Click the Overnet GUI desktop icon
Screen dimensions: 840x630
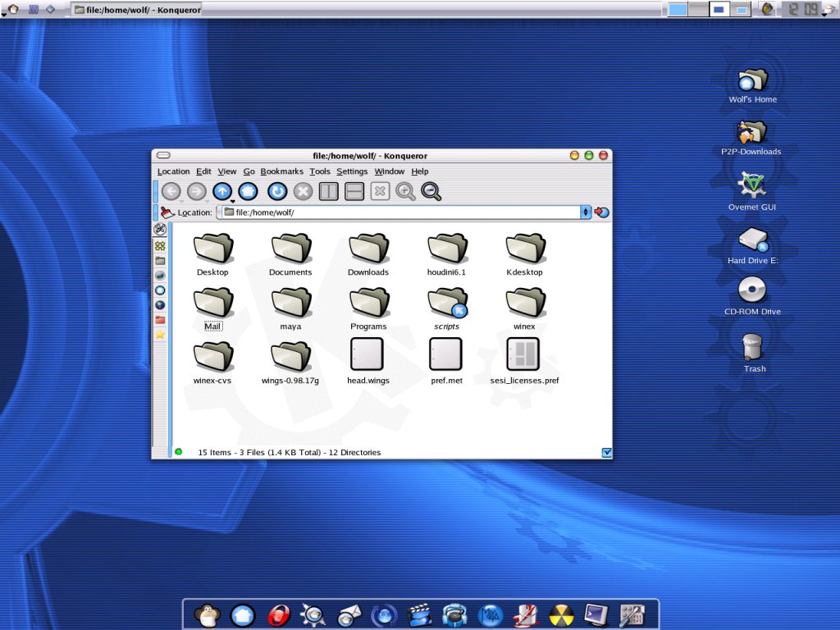click(x=751, y=191)
